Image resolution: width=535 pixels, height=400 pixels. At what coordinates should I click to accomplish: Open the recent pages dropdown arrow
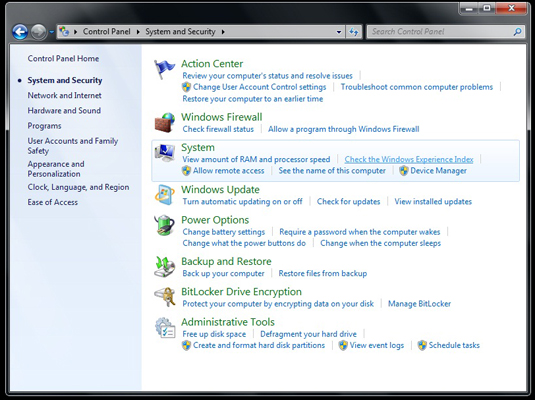pyautogui.click(x=52, y=32)
